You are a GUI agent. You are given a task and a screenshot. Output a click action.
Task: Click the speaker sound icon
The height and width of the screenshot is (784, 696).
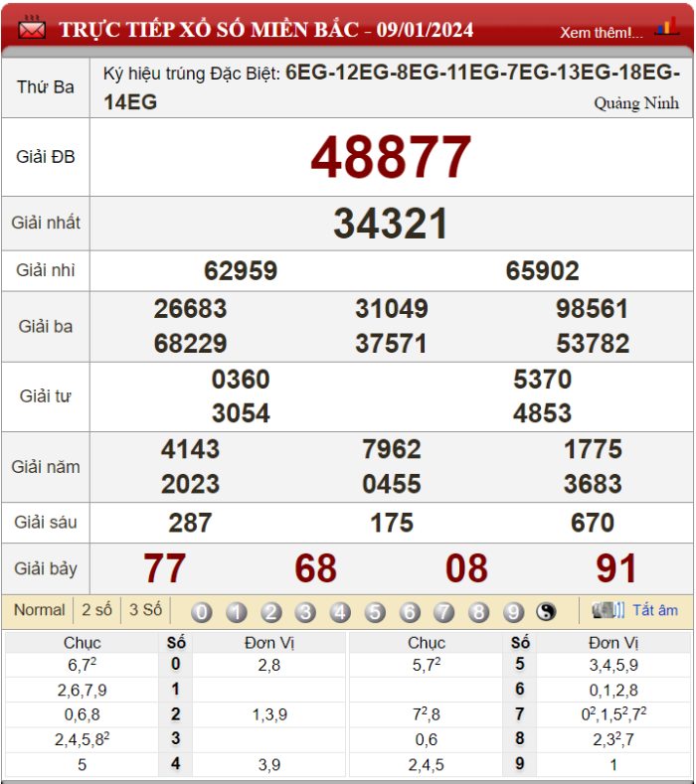608,610
